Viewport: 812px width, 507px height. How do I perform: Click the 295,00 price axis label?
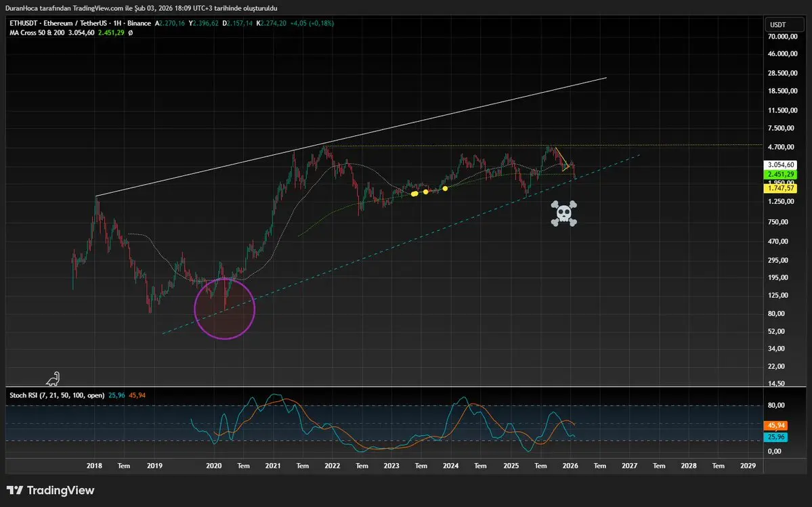point(778,260)
